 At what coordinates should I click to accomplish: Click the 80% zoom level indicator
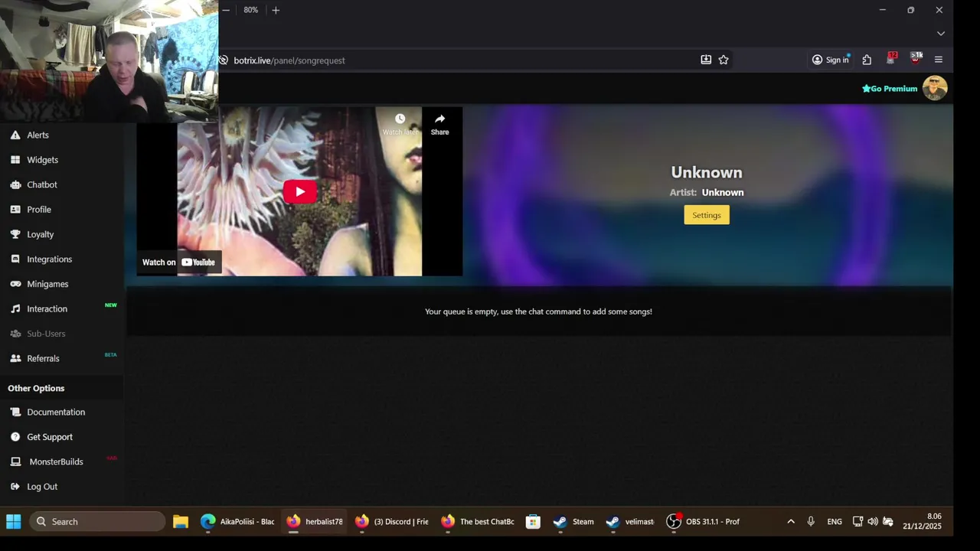251,10
